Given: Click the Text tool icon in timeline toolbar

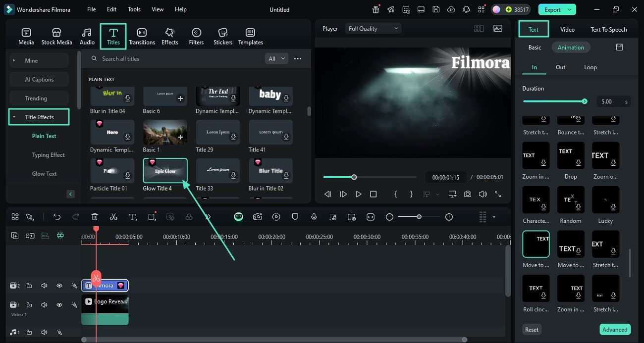Looking at the screenshot, I should 133,217.
